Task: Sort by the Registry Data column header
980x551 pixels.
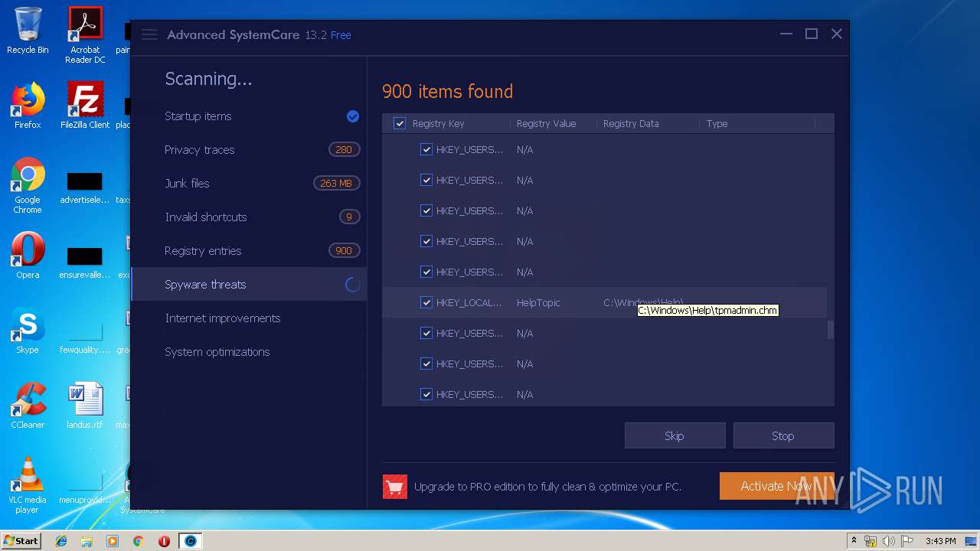Action: 631,123
